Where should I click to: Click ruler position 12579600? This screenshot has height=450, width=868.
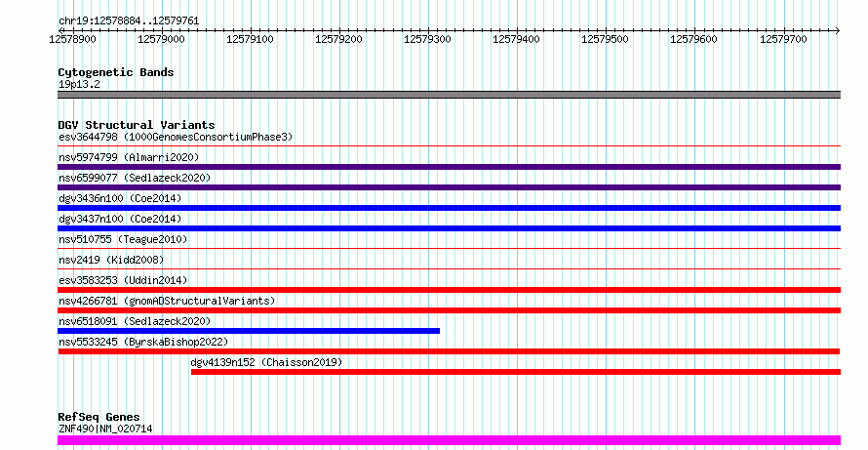click(x=693, y=39)
